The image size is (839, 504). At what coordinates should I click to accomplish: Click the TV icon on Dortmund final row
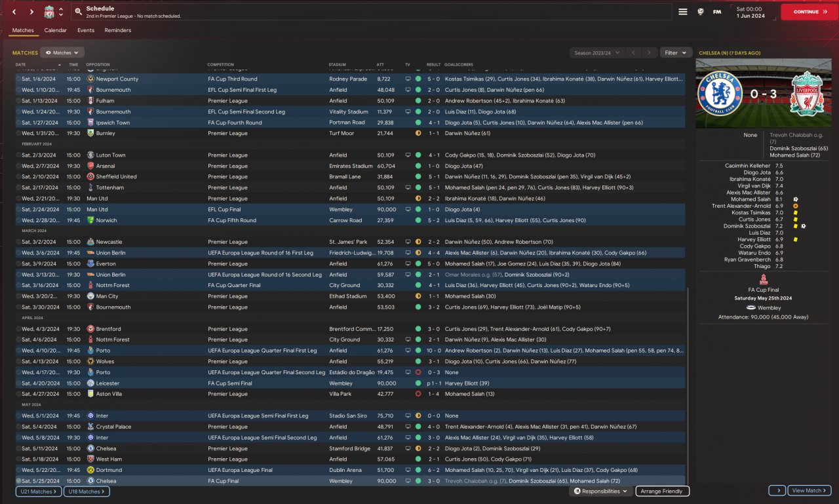tap(408, 470)
